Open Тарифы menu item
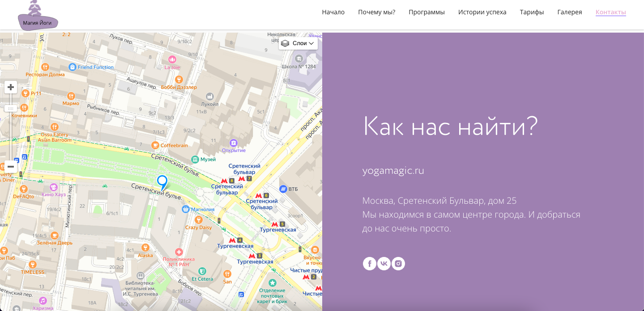The image size is (644, 311). point(532,12)
